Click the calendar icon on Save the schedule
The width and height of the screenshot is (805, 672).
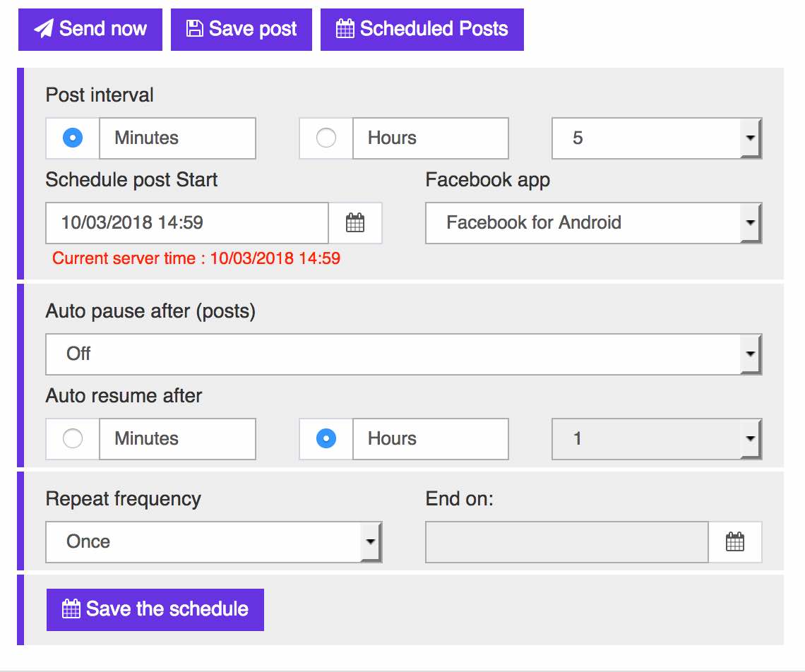click(x=71, y=609)
